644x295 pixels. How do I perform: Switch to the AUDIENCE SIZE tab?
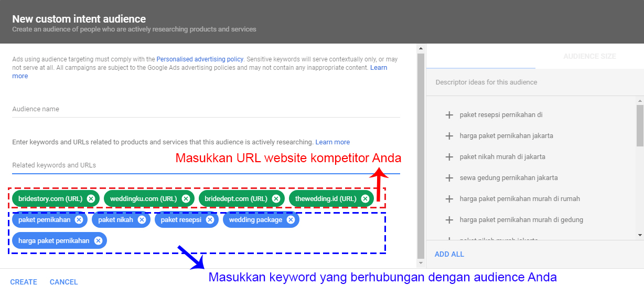(589, 56)
